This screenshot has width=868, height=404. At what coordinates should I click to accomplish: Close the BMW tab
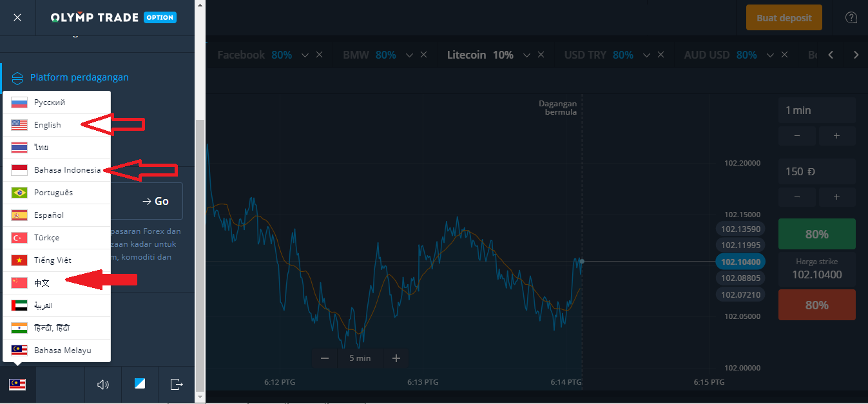tap(424, 55)
